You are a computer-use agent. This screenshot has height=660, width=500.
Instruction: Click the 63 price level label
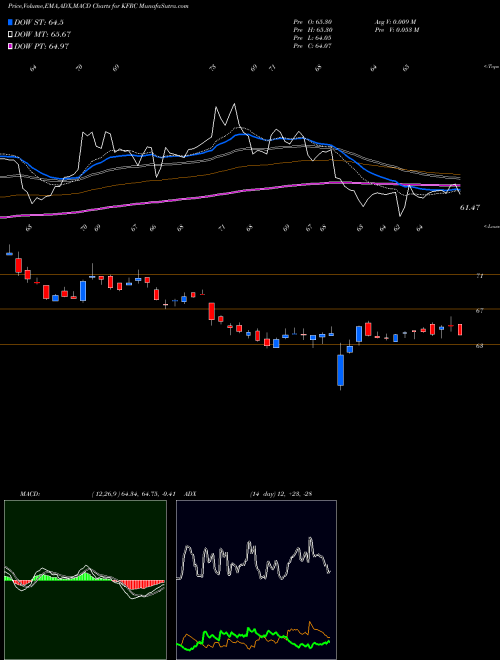(x=479, y=346)
